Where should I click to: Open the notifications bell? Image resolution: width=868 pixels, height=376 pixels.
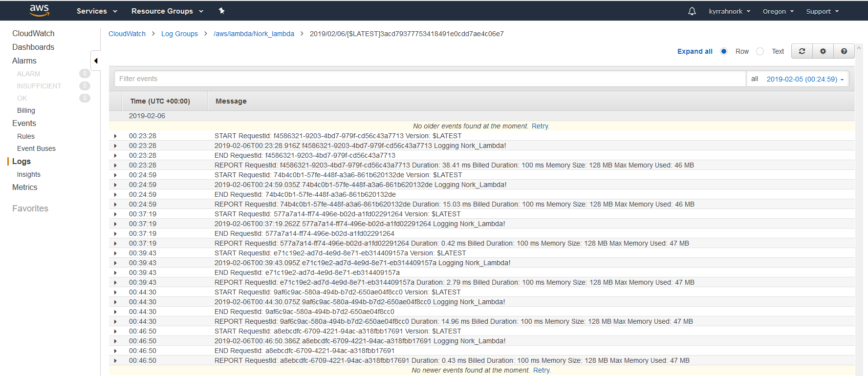pos(692,11)
